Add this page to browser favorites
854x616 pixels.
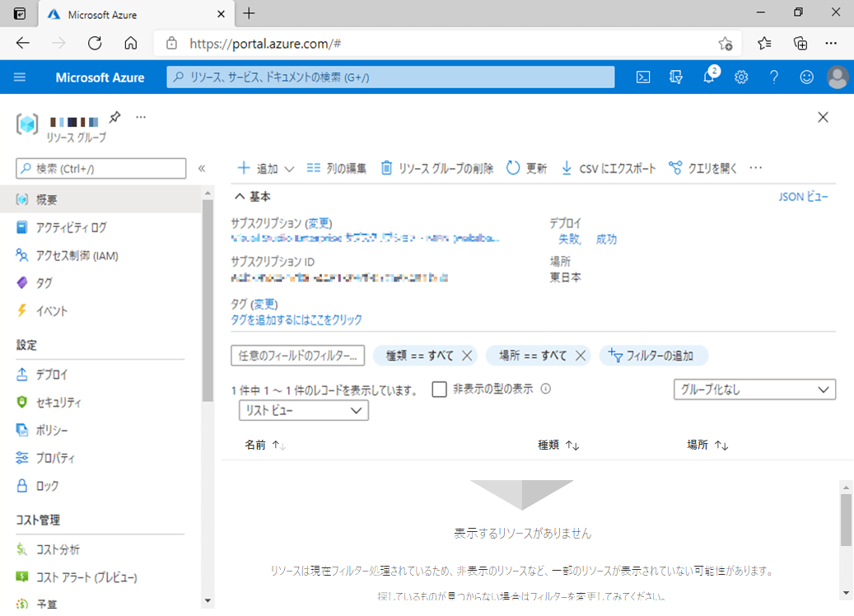click(x=725, y=44)
